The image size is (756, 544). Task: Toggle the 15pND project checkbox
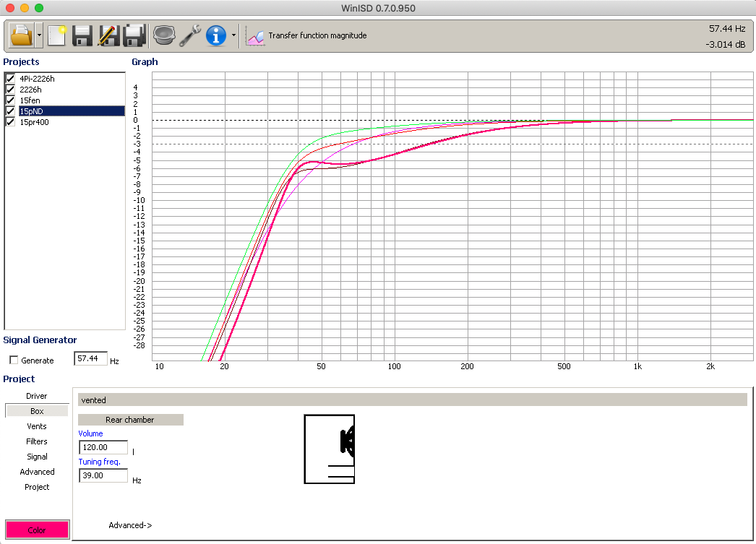click(10, 111)
